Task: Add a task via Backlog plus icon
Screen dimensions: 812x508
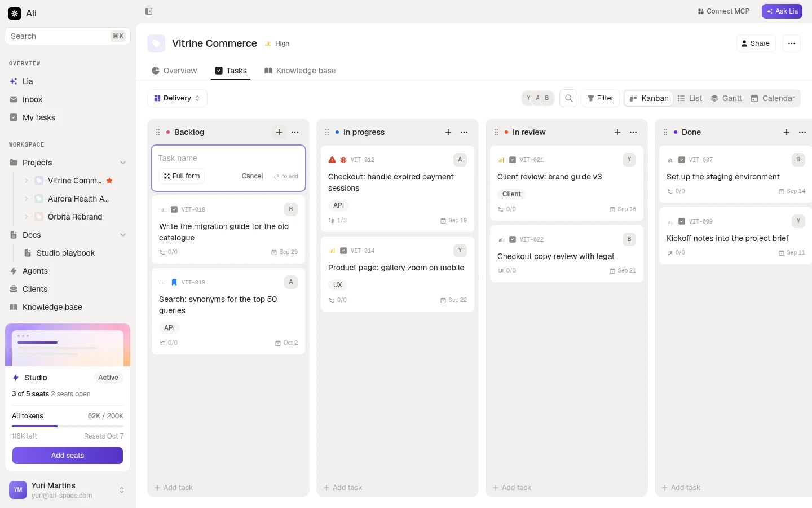Action: pyautogui.click(x=279, y=132)
